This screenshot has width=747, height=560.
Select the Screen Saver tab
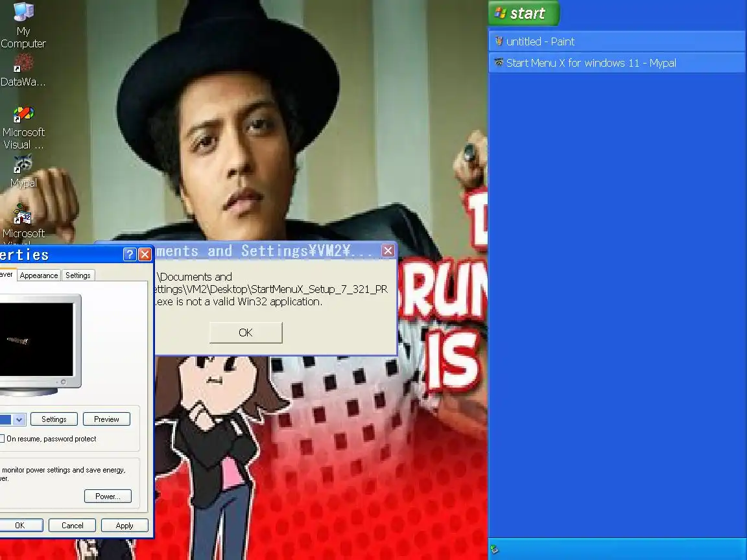pos(7,274)
